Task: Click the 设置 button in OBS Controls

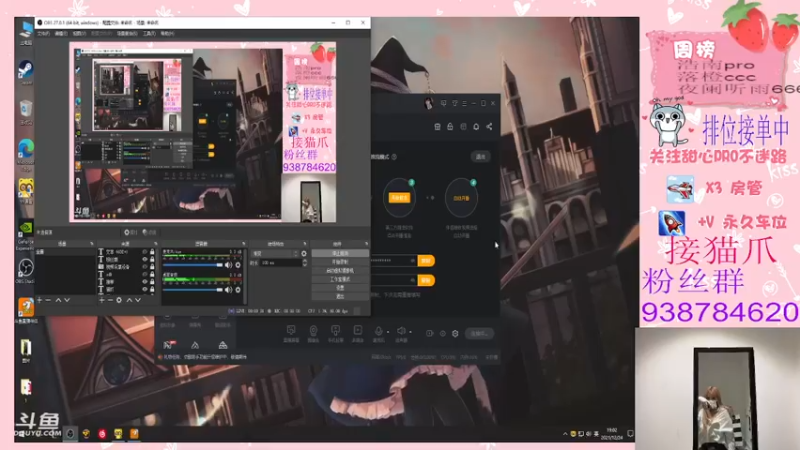Action: [340, 288]
